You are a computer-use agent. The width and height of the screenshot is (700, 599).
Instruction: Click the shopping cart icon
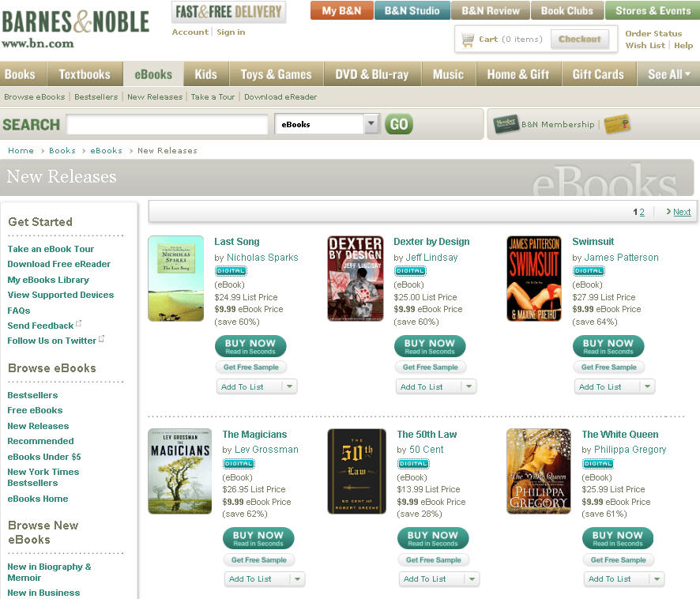[468, 40]
